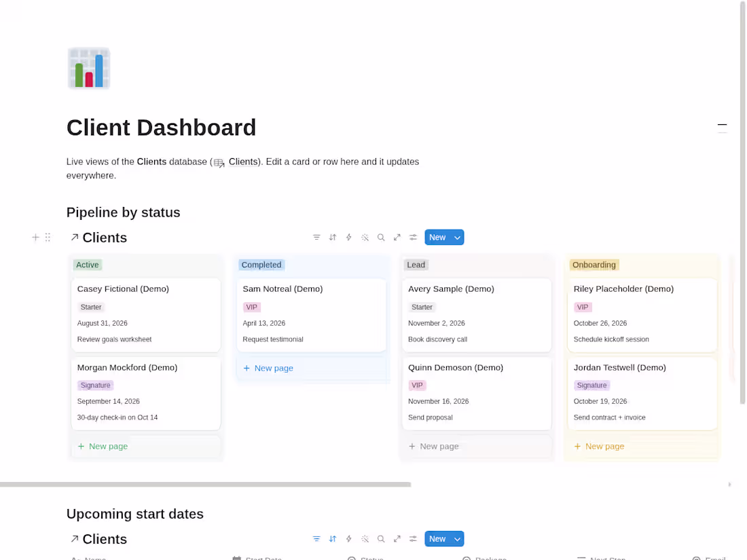Open Riley Placeholder (Demo) card
The width and height of the screenshot is (747, 560).
click(x=642, y=315)
